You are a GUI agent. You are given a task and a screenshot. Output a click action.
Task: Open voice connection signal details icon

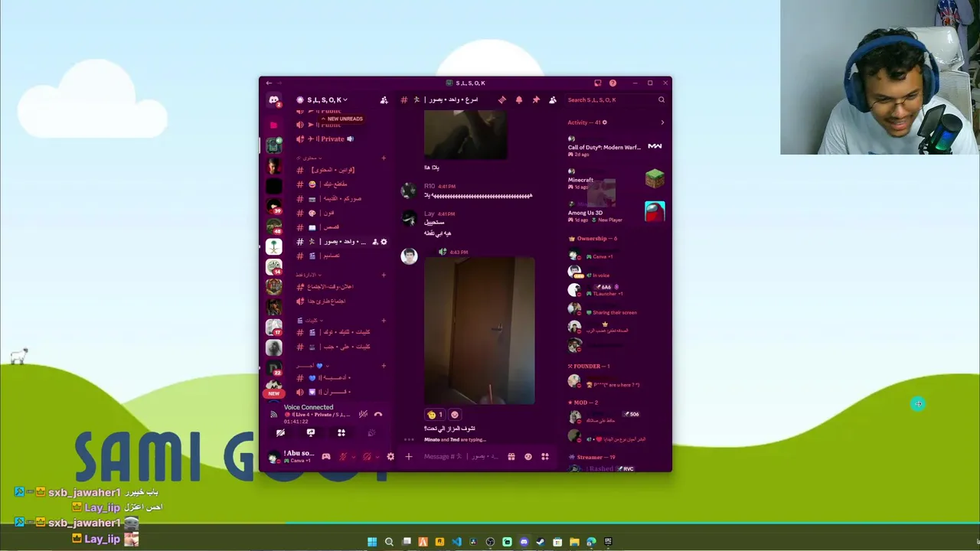(x=273, y=414)
